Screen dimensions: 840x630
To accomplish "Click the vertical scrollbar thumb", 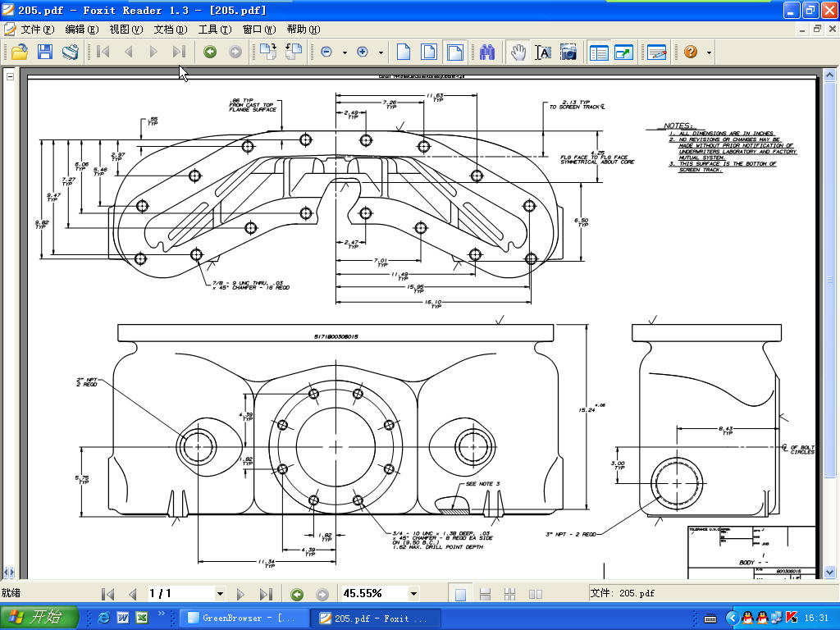I will point(830,279).
